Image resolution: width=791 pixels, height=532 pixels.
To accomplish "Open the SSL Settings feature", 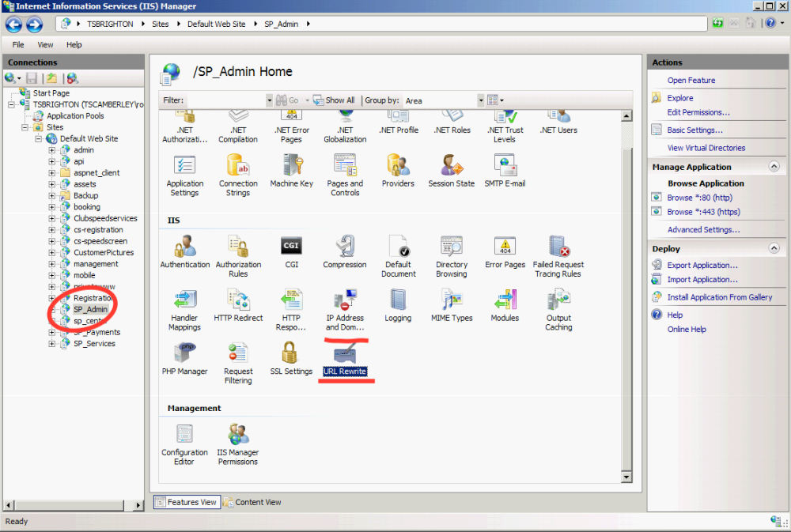I will click(292, 360).
